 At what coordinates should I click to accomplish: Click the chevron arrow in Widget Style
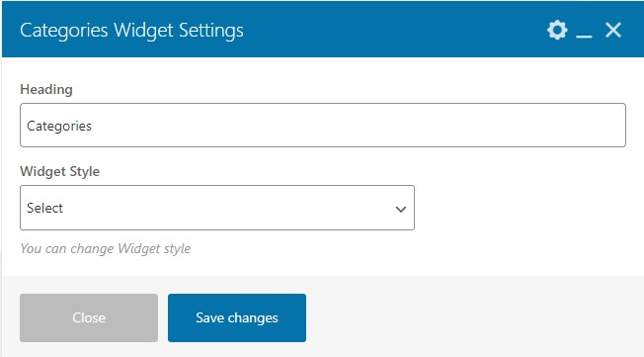[401, 209]
